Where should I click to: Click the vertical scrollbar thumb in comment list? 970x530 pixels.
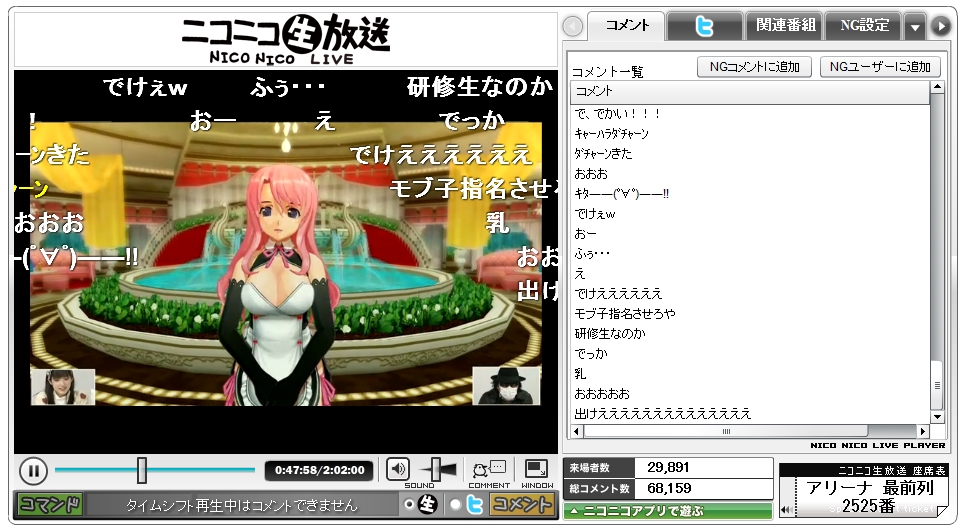[937, 385]
